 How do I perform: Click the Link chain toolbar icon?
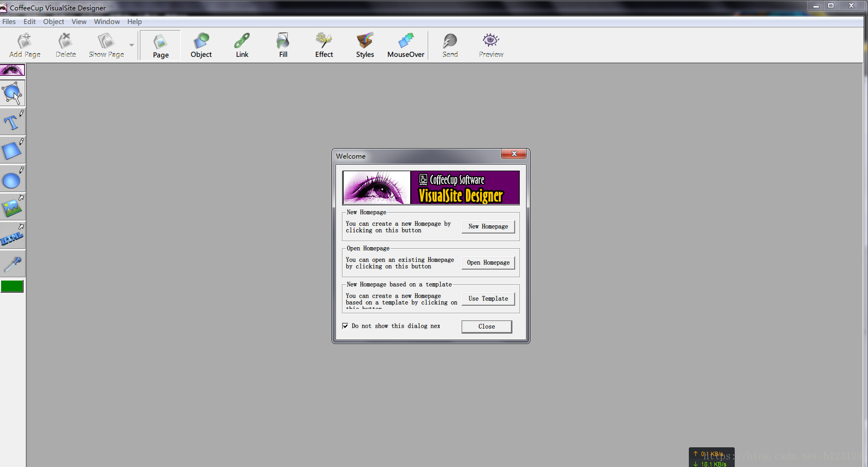point(242,45)
